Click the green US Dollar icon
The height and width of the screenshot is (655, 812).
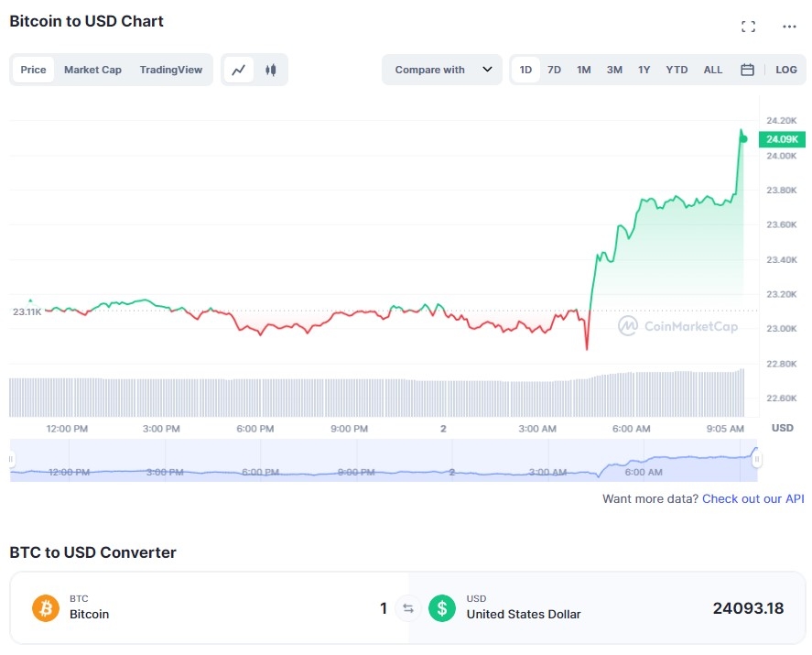(x=442, y=608)
